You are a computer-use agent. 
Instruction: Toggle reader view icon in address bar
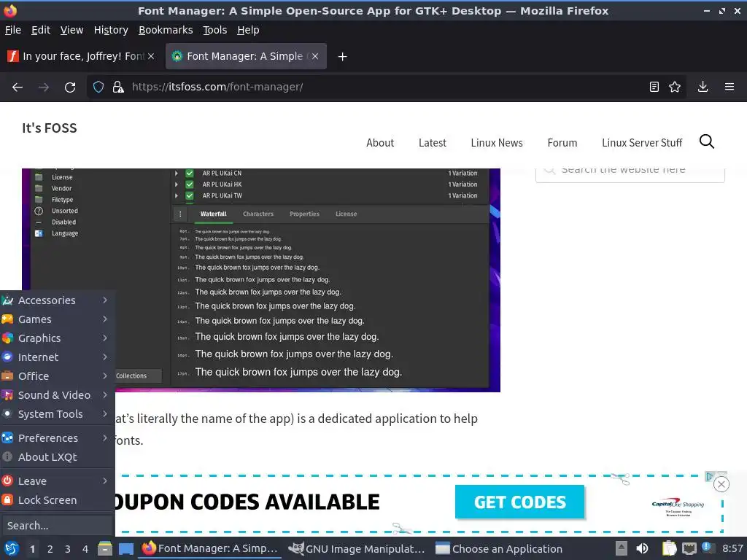tap(654, 87)
